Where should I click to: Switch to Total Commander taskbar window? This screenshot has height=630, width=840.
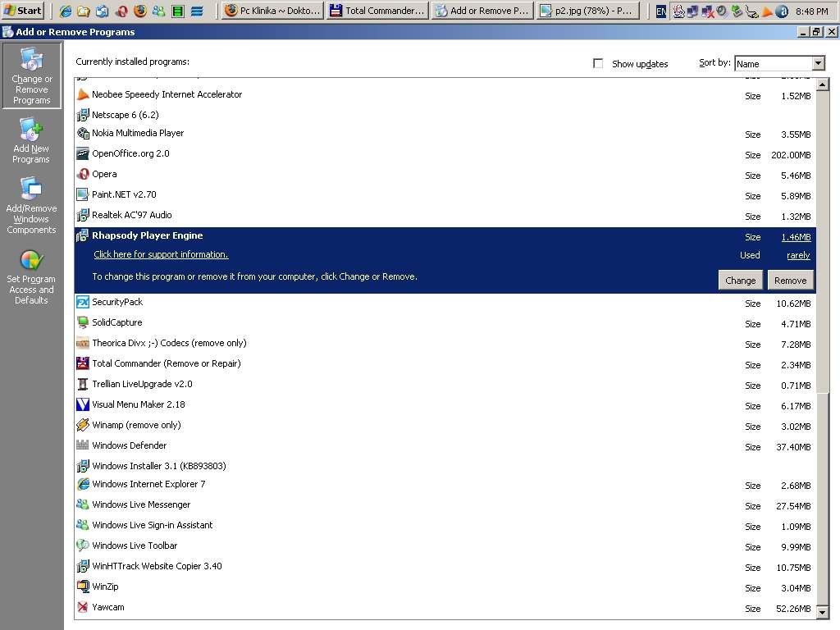click(x=378, y=10)
